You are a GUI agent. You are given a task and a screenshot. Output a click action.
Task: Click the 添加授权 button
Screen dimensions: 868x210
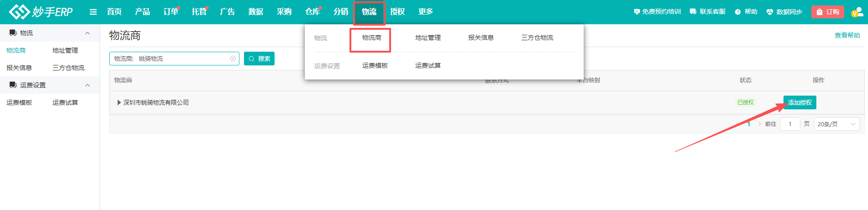point(799,102)
